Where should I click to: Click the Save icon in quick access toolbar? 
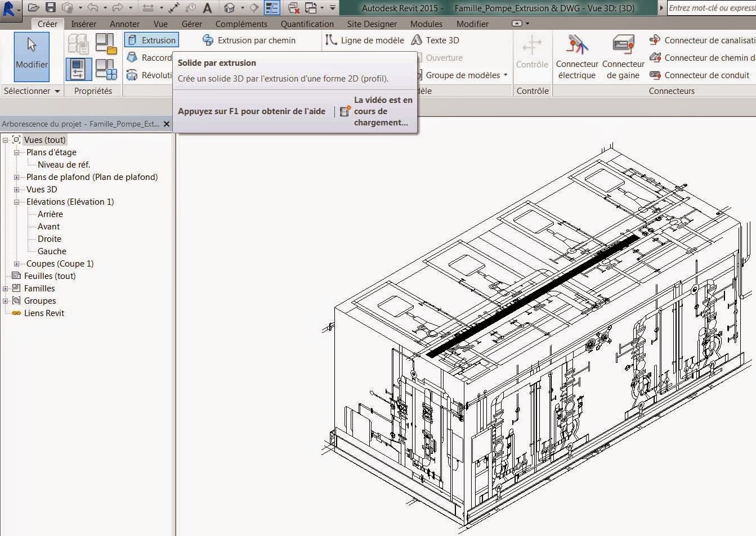pyautogui.click(x=51, y=7)
